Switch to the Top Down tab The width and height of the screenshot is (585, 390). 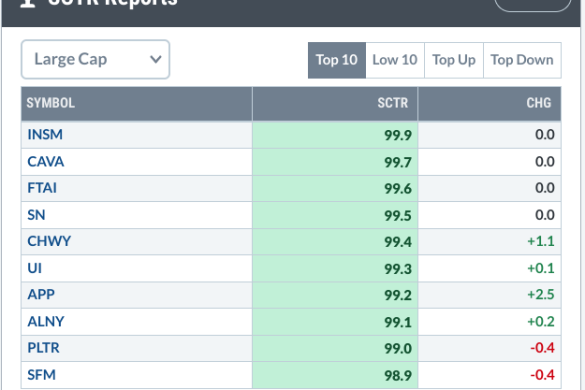pos(522,60)
